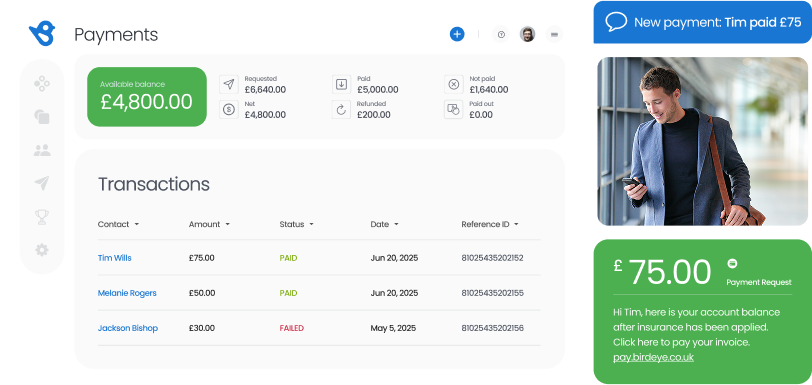
Task: Open the user profile avatar
Action: point(527,35)
